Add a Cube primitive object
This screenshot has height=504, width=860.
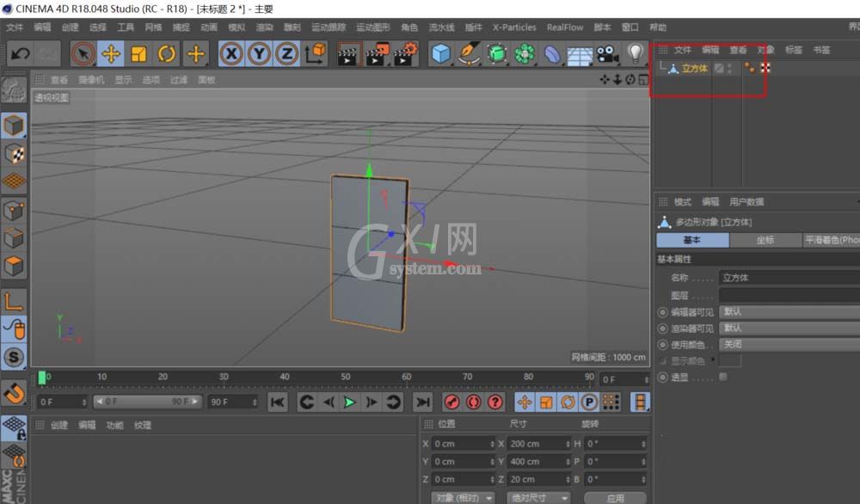441,53
